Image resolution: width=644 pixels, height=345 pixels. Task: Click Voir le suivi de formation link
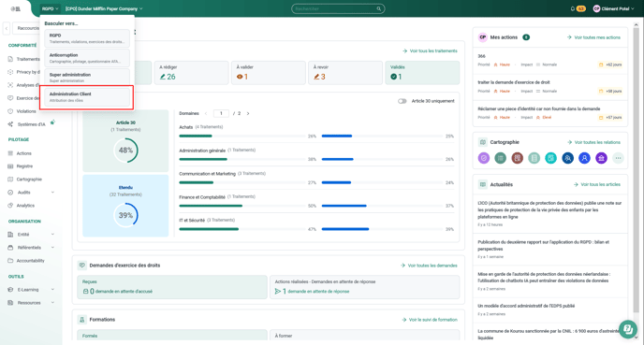pyautogui.click(x=430, y=320)
